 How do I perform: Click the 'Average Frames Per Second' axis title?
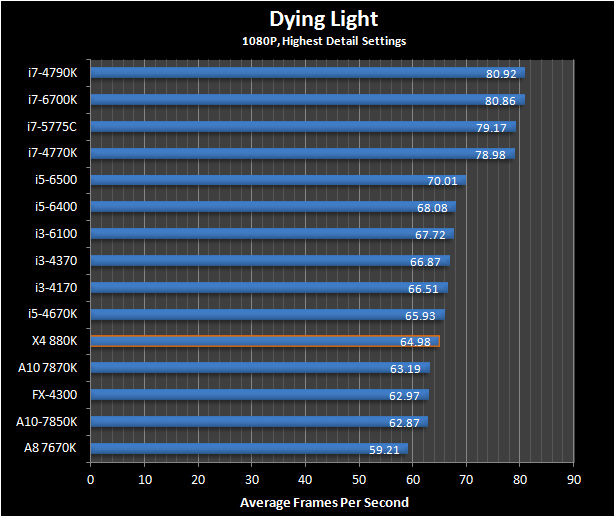(324, 503)
